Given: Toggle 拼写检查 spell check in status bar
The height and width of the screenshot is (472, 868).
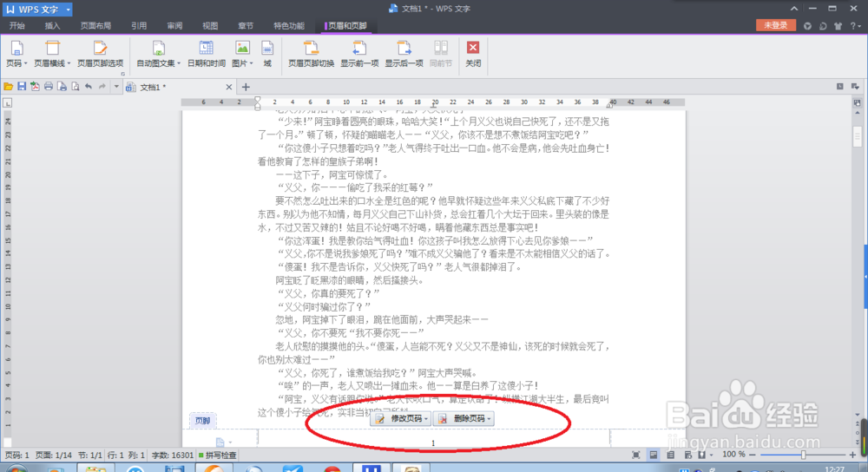Looking at the screenshot, I should pyautogui.click(x=218, y=455).
